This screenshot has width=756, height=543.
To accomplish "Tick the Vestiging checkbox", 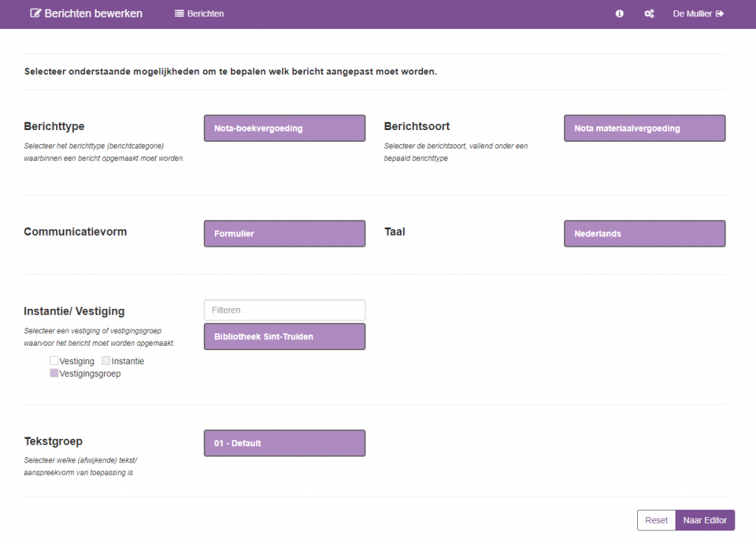I will (54, 361).
